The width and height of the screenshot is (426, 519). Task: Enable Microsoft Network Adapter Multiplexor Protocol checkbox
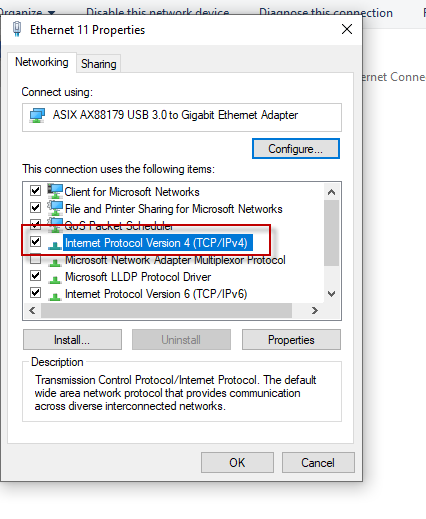pyautogui.click(x=35, y=259)
